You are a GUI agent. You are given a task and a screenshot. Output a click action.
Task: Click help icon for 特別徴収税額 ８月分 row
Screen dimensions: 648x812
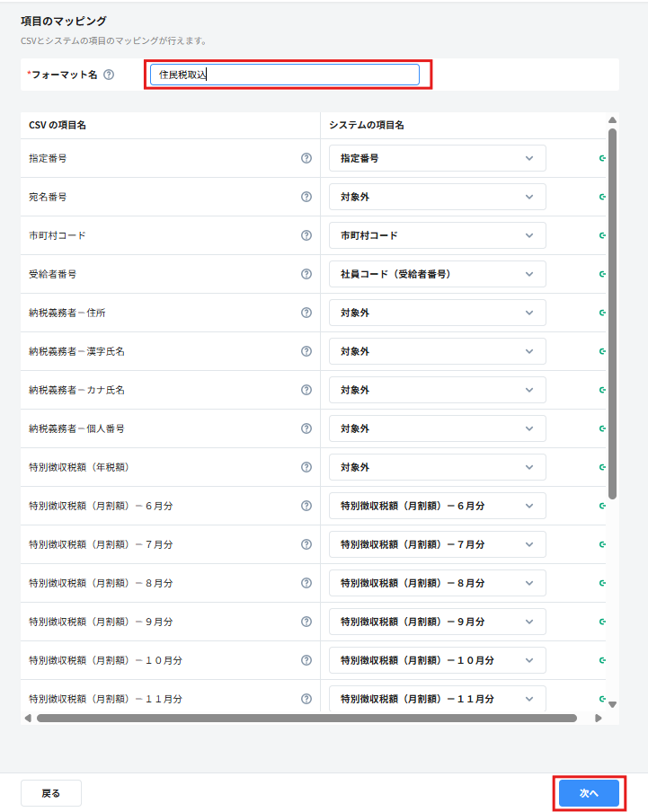pos(306,583)
